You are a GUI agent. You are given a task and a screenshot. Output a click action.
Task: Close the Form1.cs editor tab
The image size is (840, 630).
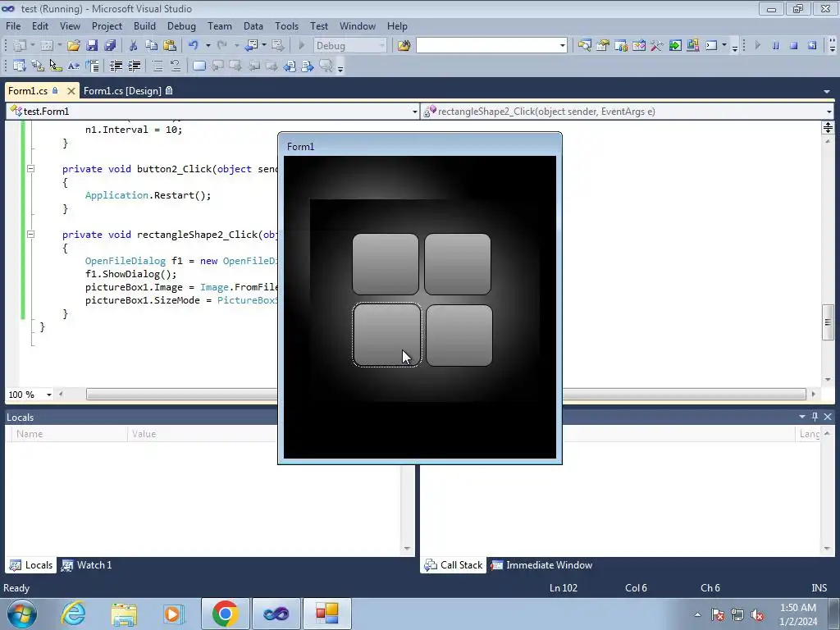71,91
